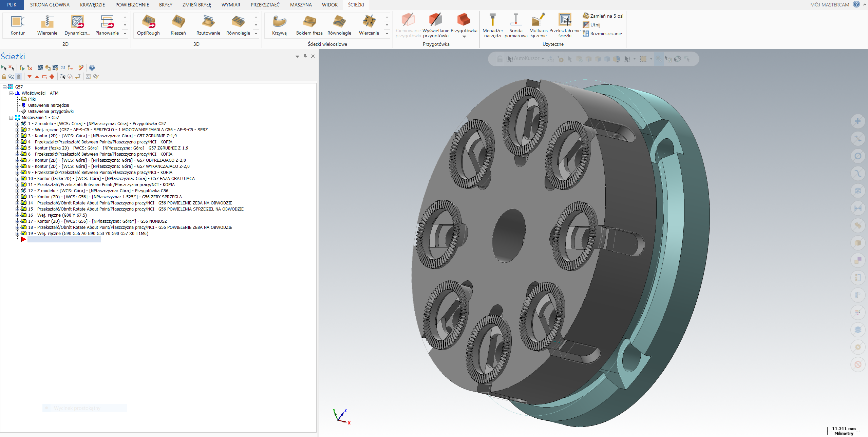Select the Kieszeń 3D pocket toolpath

point(178,25)
